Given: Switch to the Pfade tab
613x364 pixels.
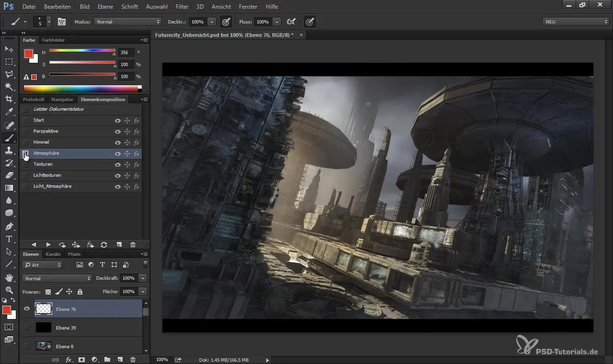Looking at the screenshot, I should [74, 254].
